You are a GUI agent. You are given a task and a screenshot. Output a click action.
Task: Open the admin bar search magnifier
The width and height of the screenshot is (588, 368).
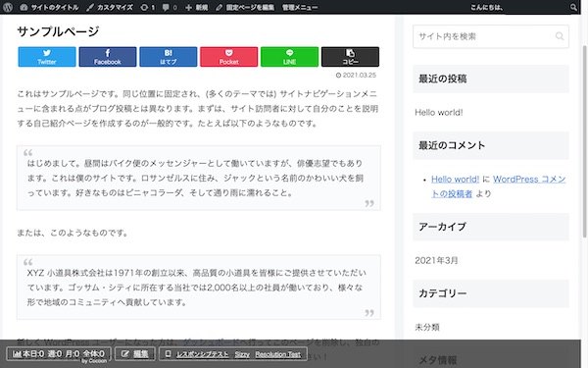tap(573, 7)
